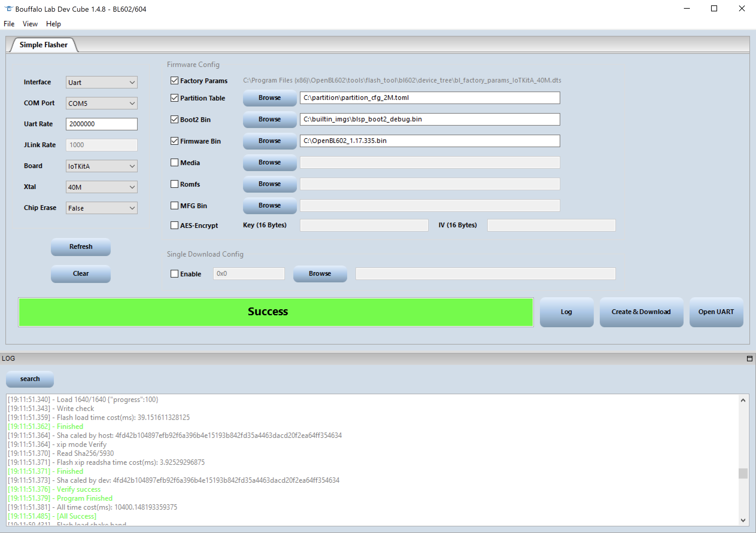Click the 'Verify success' log line
The height and width of the screenshot is (533, 756).
coord(54,489)
